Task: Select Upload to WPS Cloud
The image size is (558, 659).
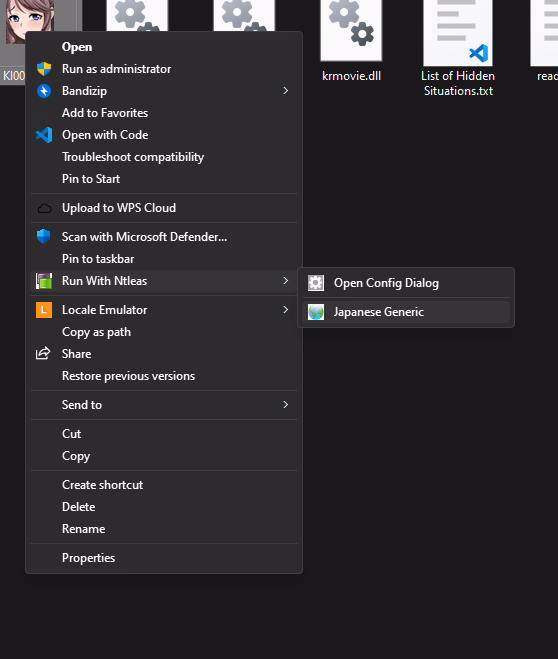Action: point(164,208)
